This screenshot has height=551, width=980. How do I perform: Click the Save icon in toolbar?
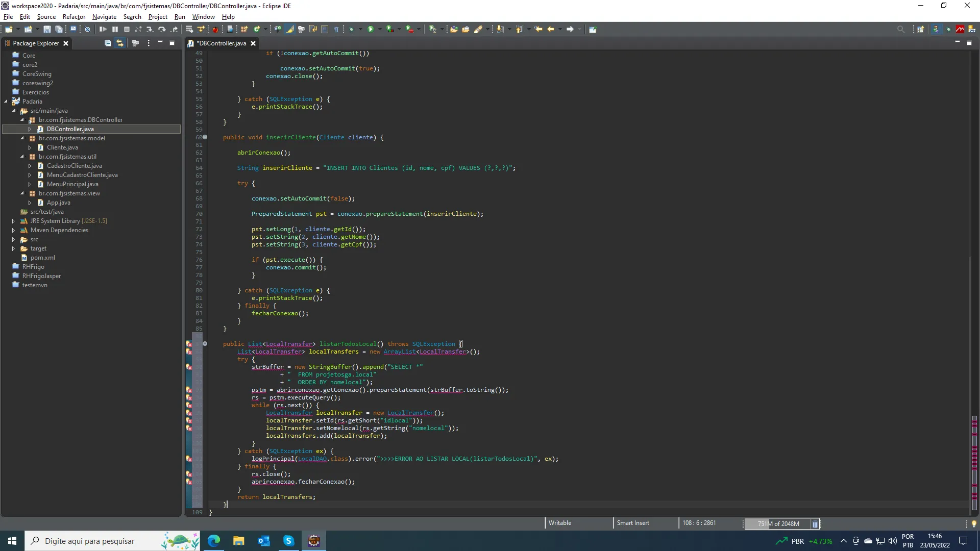pyautogui.click(x=47, y=30)
